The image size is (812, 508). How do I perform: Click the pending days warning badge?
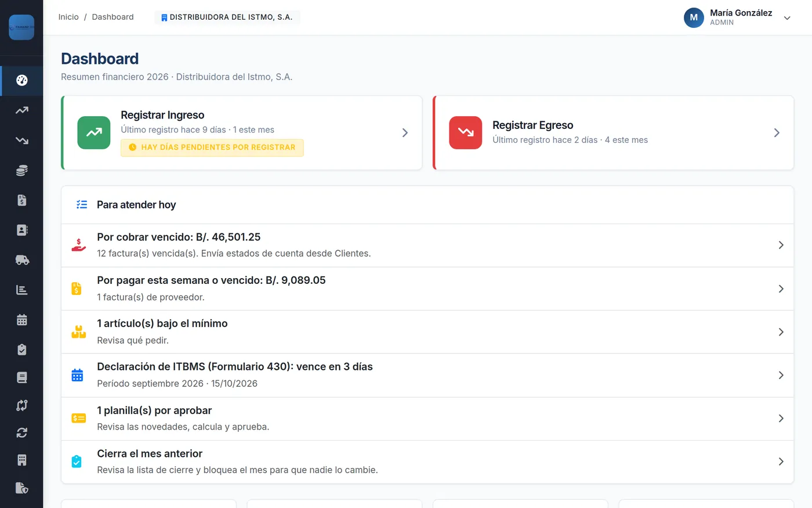(x=212, y=147)
